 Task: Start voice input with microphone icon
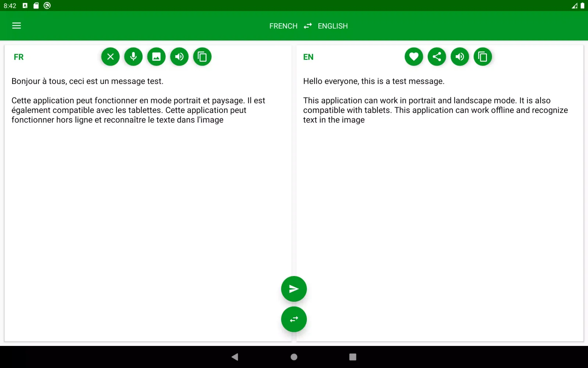[x=133, y=57]
